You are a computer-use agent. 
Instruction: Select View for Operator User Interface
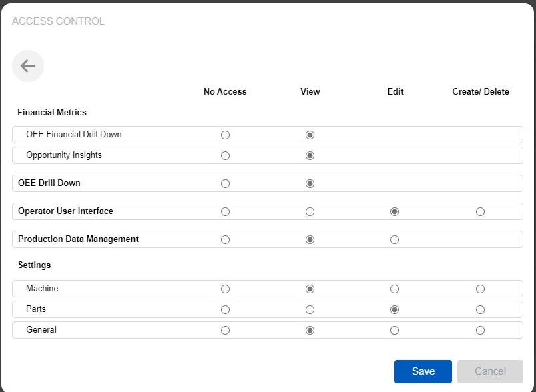click(310, 211)
